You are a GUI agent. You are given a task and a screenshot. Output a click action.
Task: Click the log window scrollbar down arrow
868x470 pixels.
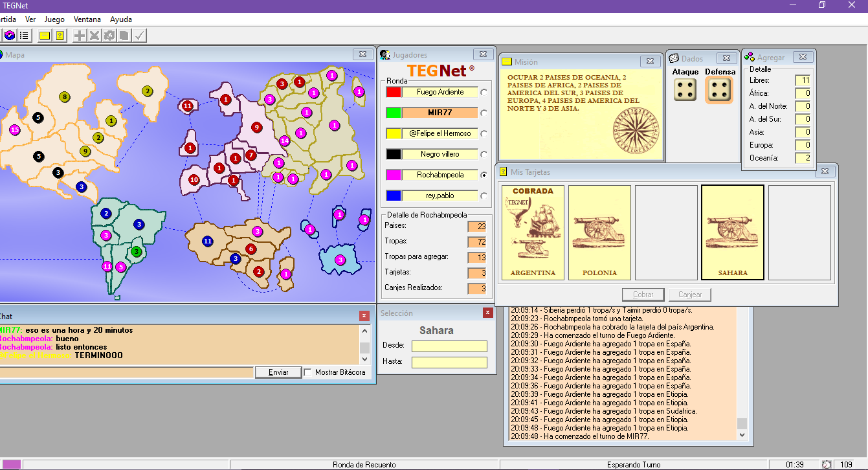coord(742,436)
